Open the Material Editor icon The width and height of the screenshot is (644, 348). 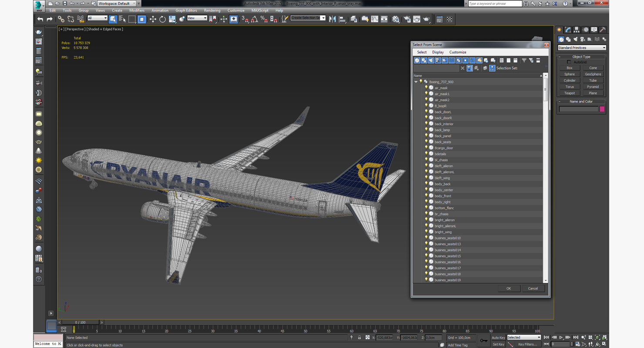[396, 19]
